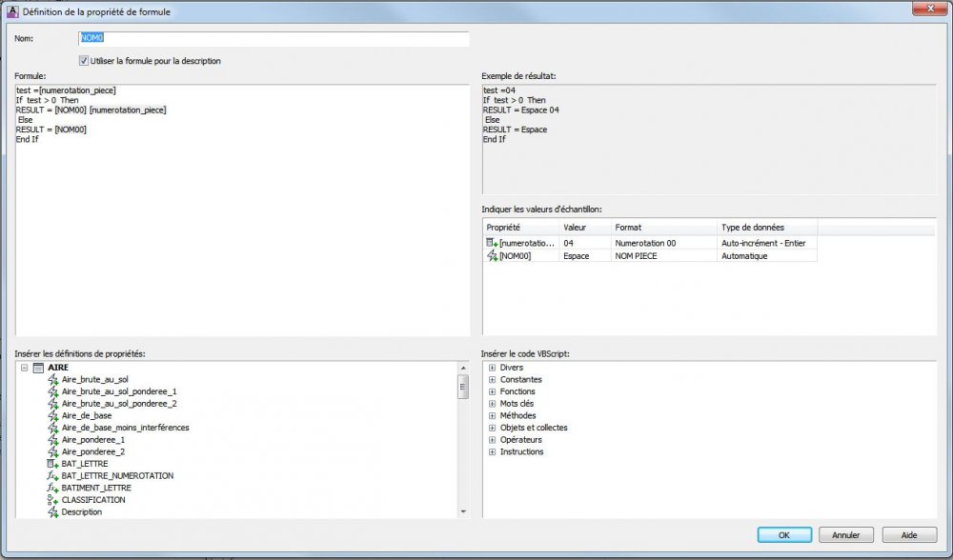Toggle Utiliser la formule pour la description
The width and height of the screenshot is (953, 560).
pos(84,61)
